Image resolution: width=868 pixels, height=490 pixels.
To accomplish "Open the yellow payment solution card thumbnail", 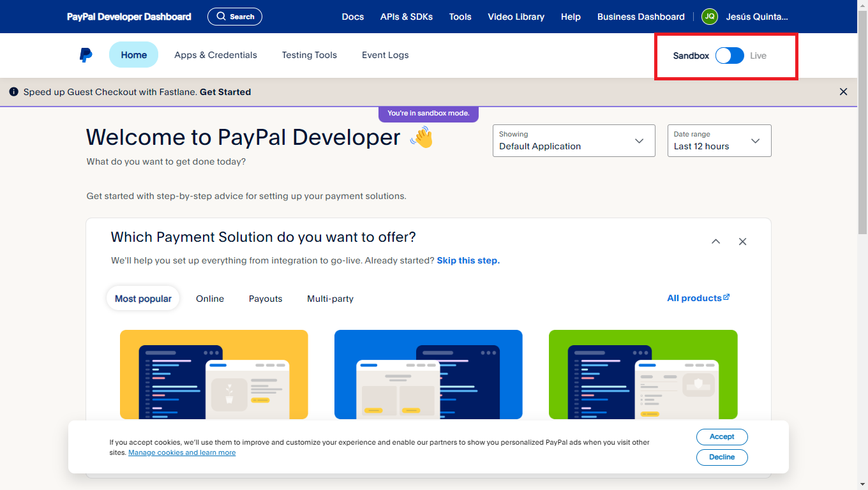I will point(214,375).
